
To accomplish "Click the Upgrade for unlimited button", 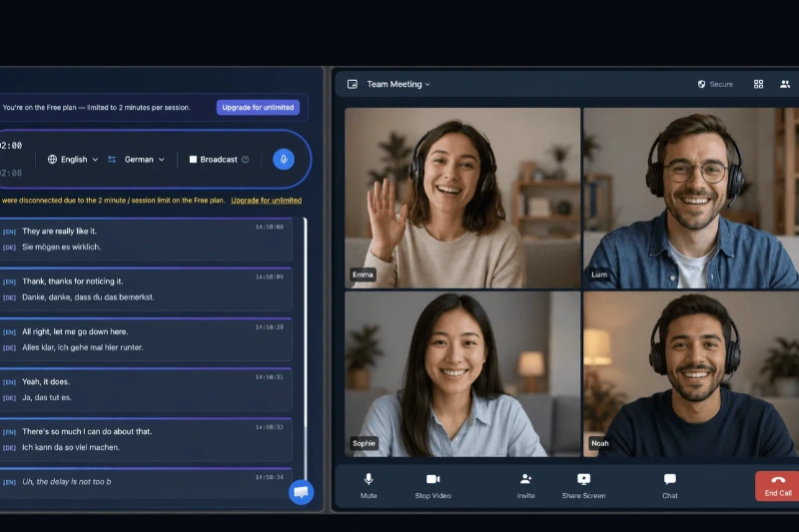I will pos(258,108).
